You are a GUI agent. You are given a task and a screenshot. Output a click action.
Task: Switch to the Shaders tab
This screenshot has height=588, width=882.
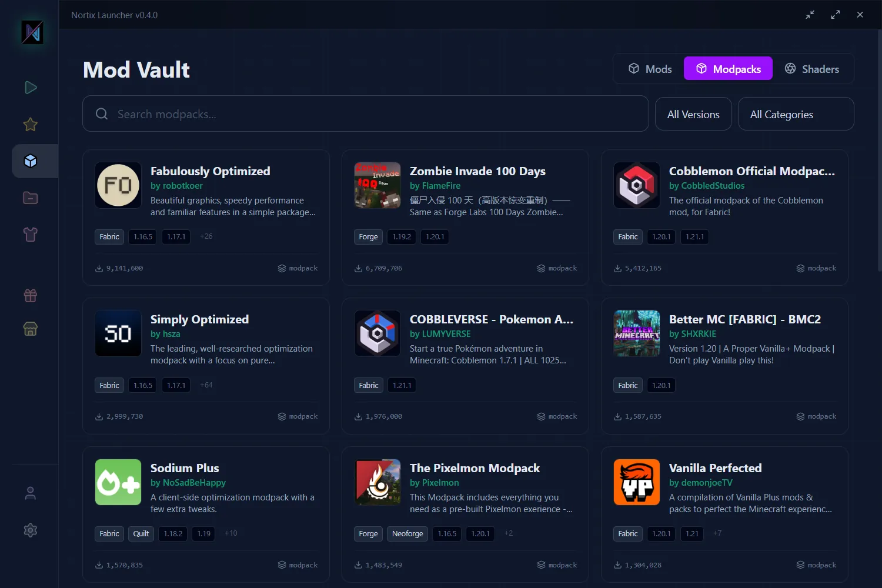click(812, 69)
